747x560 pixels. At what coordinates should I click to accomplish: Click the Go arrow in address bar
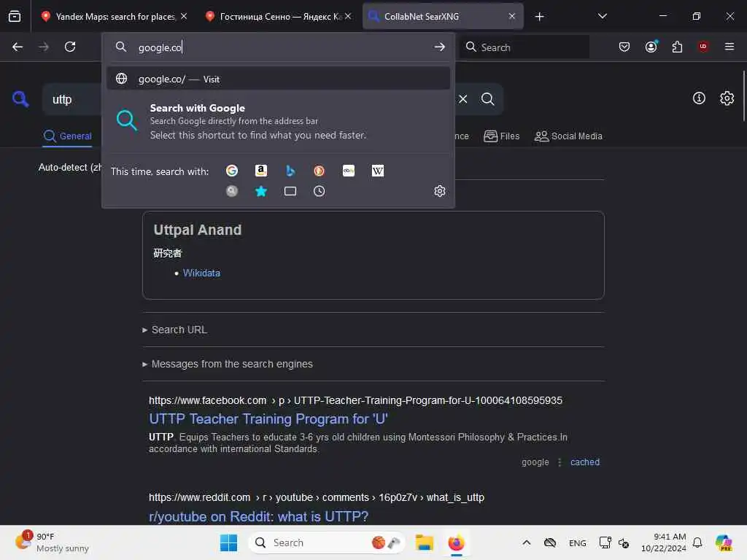[439, 47]
